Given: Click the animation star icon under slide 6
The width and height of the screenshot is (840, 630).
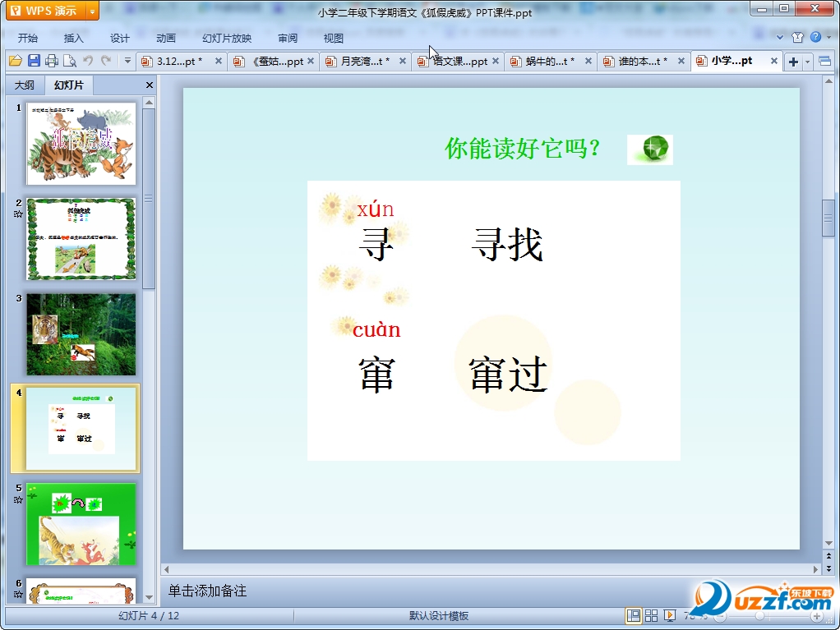Looking at the screenshot, I should click(18, 594).
